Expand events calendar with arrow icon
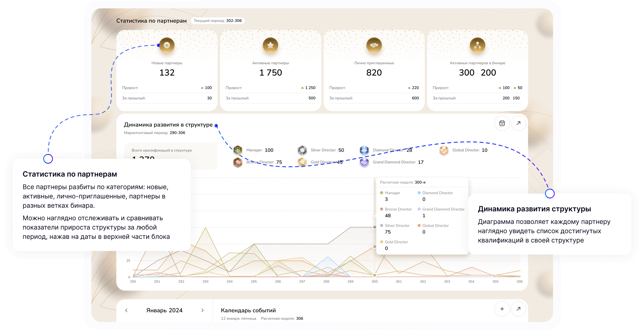Screen dimensions: 644x335 click(x=518, y=309)
